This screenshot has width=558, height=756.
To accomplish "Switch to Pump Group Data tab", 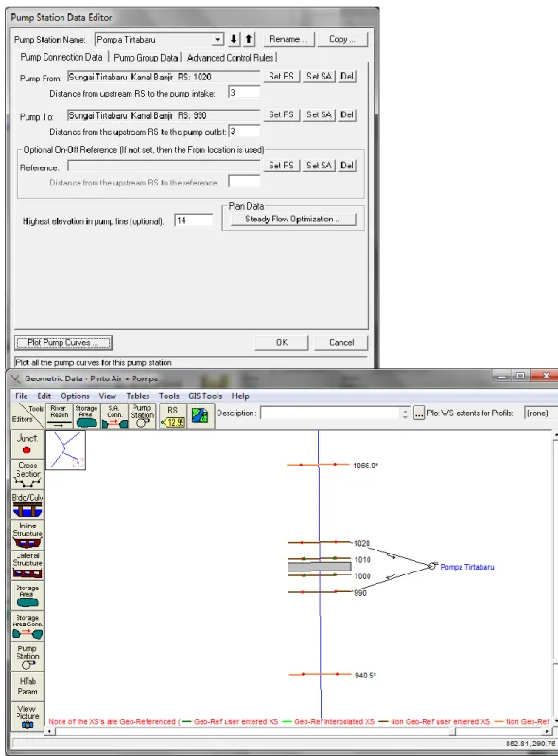I will tap(146, 58).
